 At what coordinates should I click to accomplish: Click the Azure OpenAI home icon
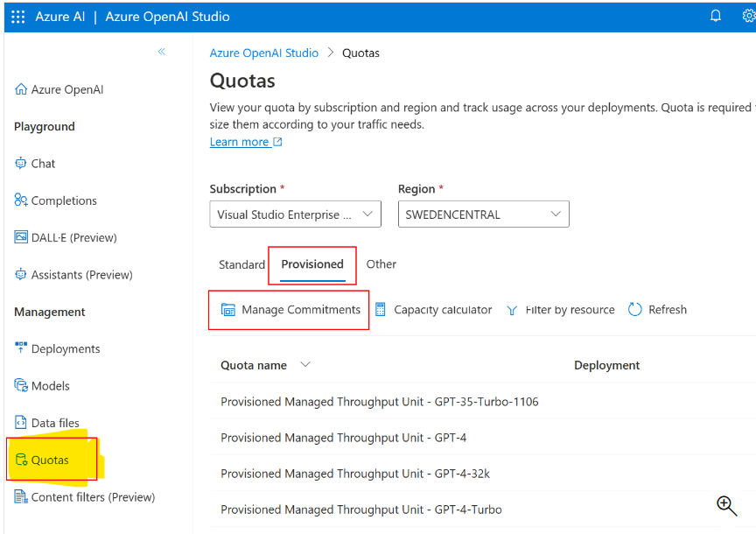pos(21,89)
